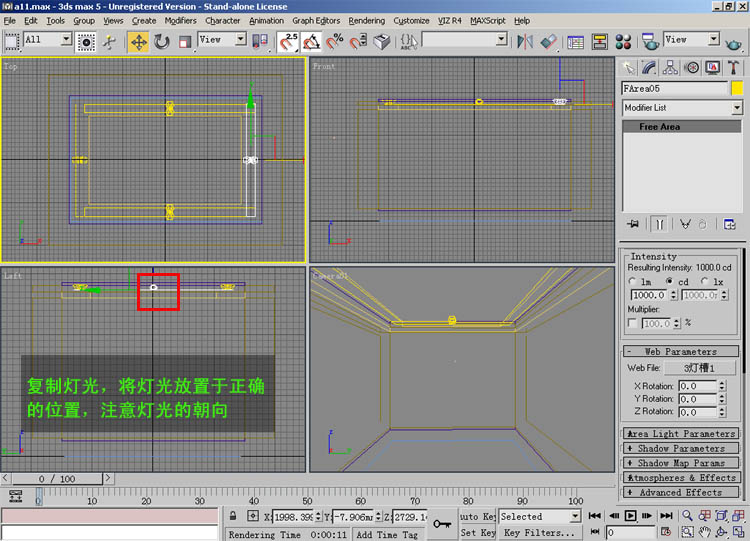
Task: Enable the Multiplier checkbox
Action: coord(633,323)
